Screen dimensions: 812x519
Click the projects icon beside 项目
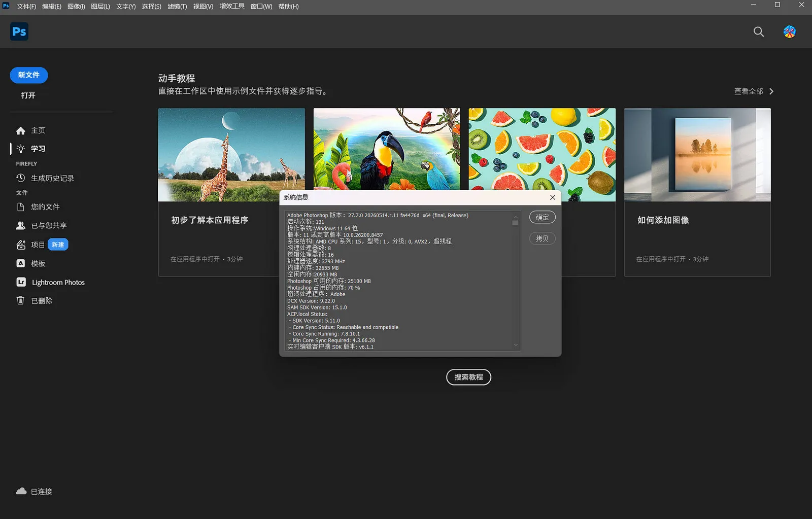pyautogui.click(x=21, y=245)
